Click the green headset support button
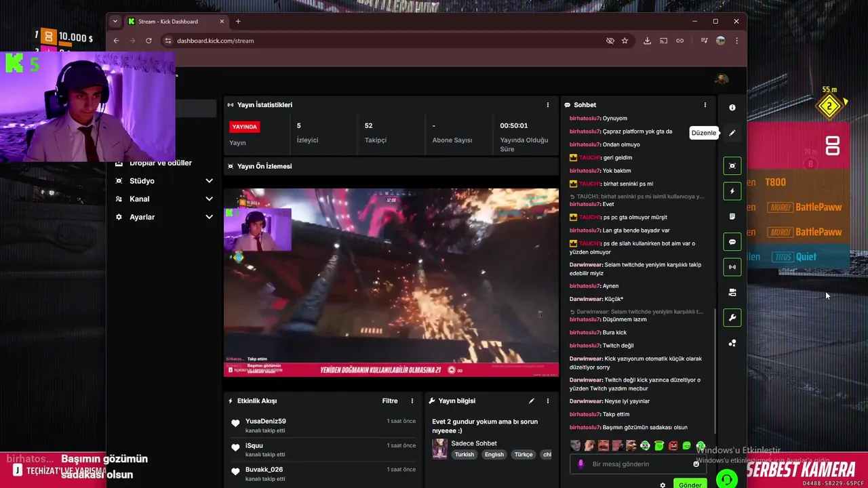 726,479
